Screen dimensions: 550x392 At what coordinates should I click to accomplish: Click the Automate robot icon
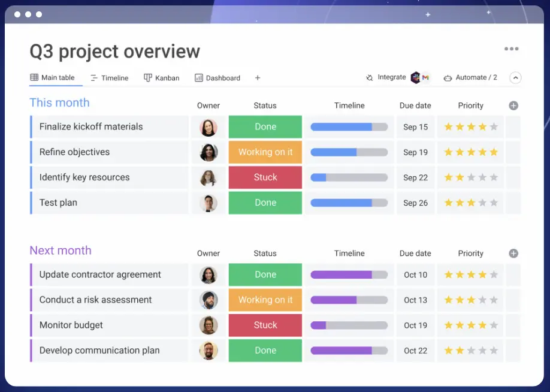click(x=448, y=78)
